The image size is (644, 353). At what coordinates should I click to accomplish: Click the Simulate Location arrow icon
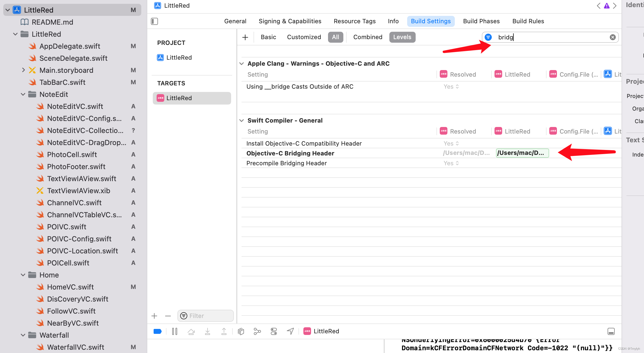point(290,331)
